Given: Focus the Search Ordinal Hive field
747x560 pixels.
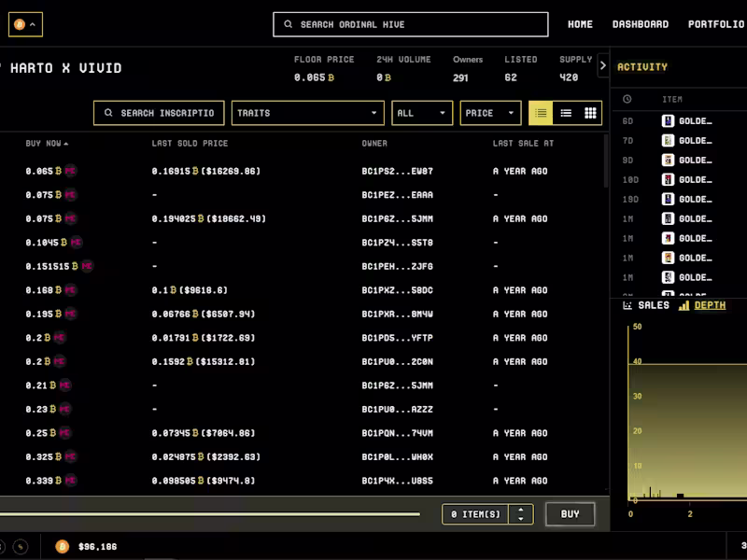Looking at the screenshot, I should 411,24.
